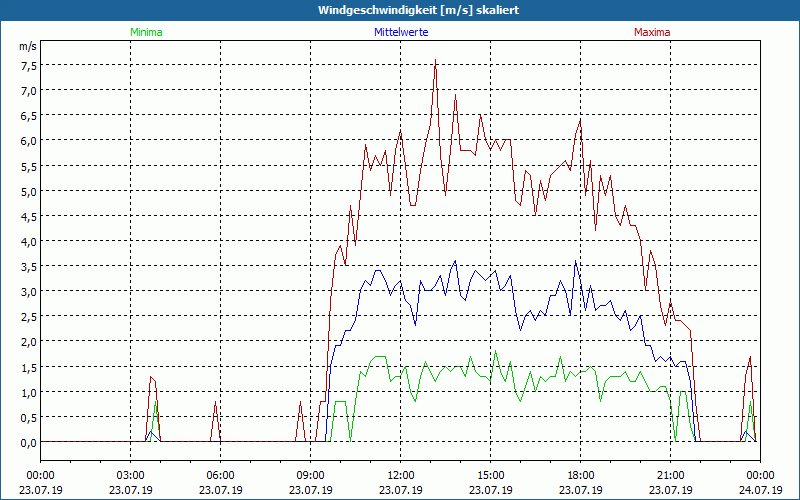
Task: Click the "1,0" y-axis tick label
Action: click(x=28, y=392)
